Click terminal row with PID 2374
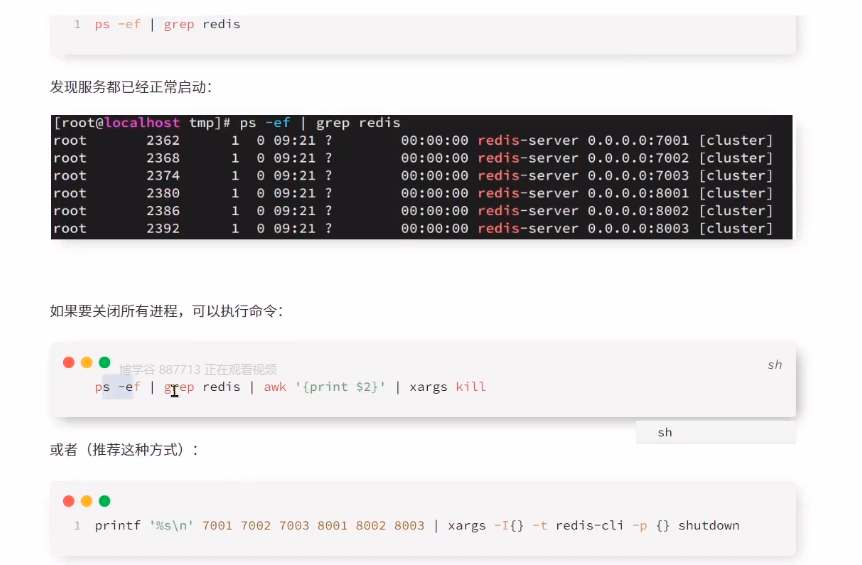Screen dimensions: 862x565 (x=413, y=175)
